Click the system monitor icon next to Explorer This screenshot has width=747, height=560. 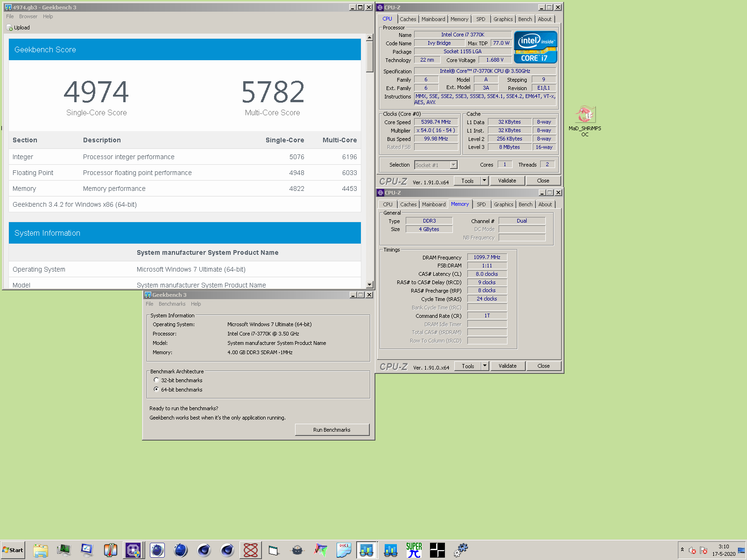click(x=63, y=550)
